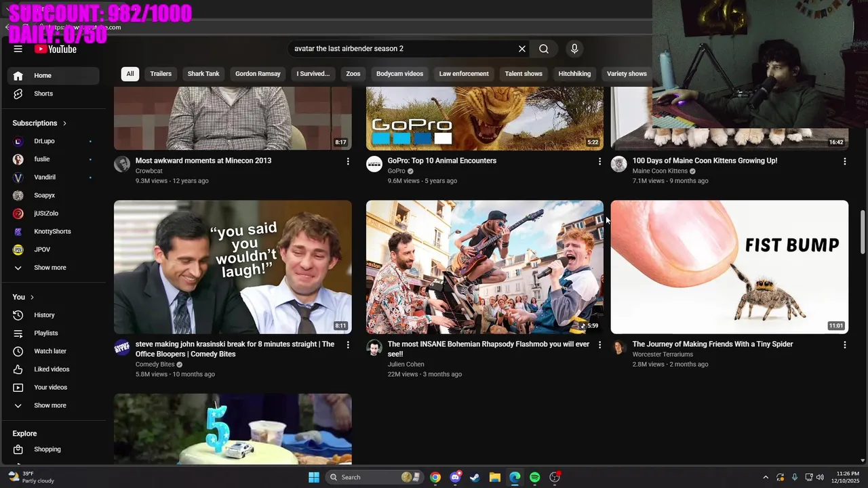Select the All filter chip
The width and height of the screenshot is (868, 488).
tap(130, 74)
